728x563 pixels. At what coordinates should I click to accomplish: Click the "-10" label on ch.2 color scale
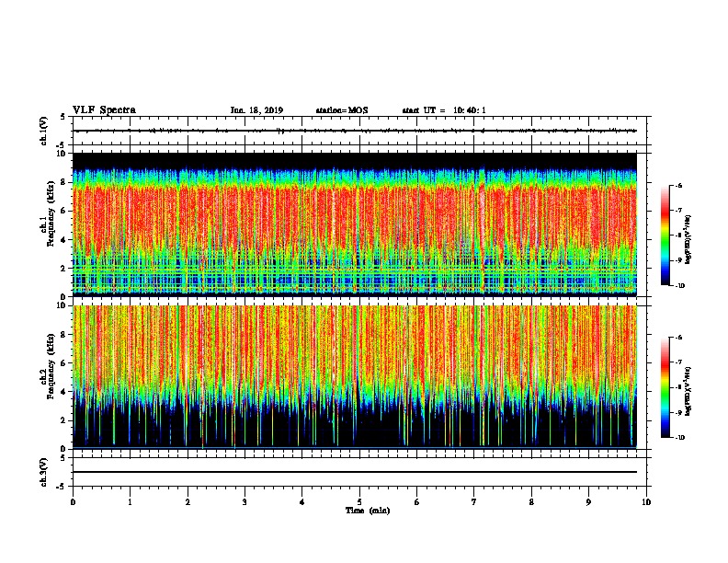(x=679, y=438)
